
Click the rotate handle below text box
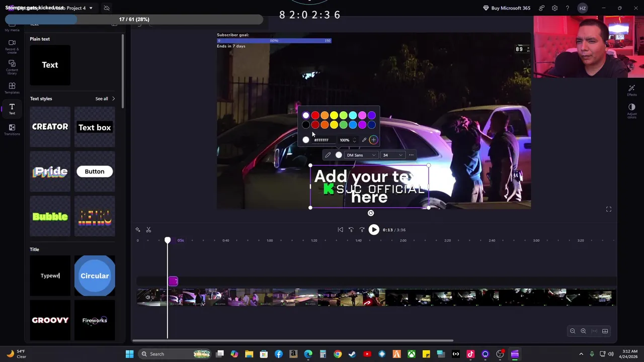(371, 213)
